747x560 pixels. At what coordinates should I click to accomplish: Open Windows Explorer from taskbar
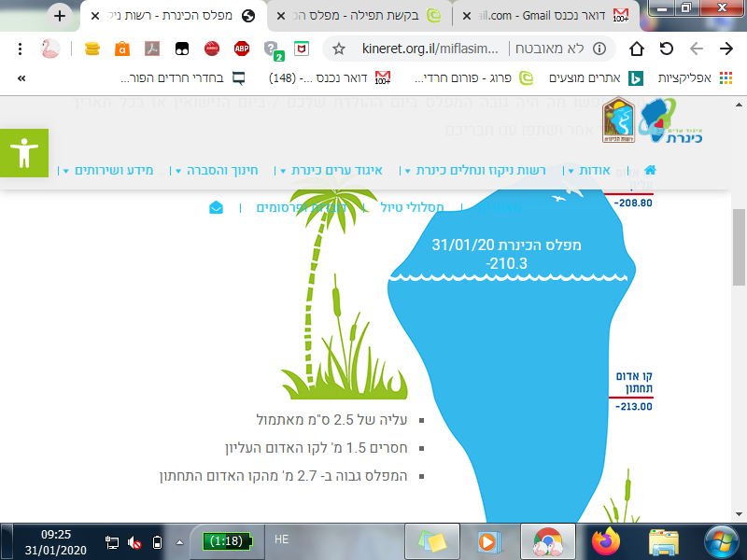(663, 541)
